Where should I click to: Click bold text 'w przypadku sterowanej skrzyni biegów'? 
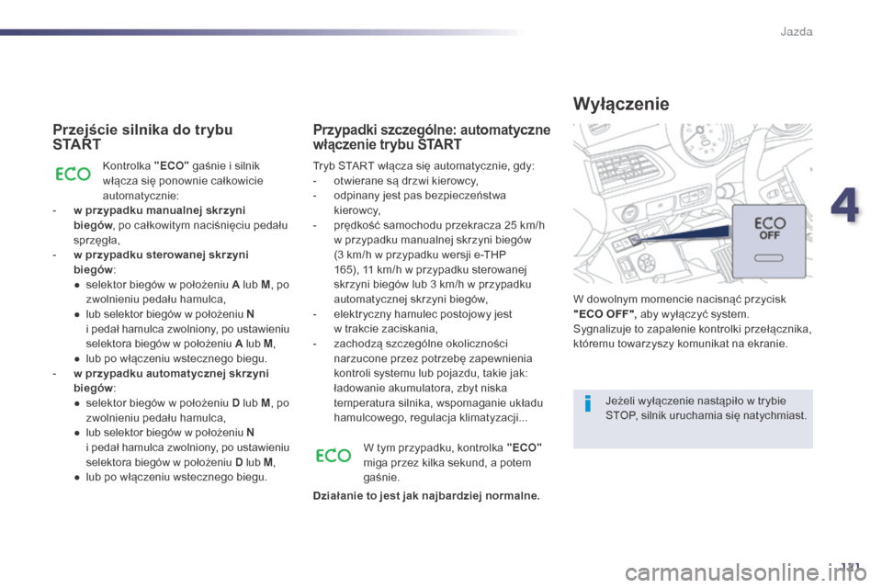[x=161, y=262]
